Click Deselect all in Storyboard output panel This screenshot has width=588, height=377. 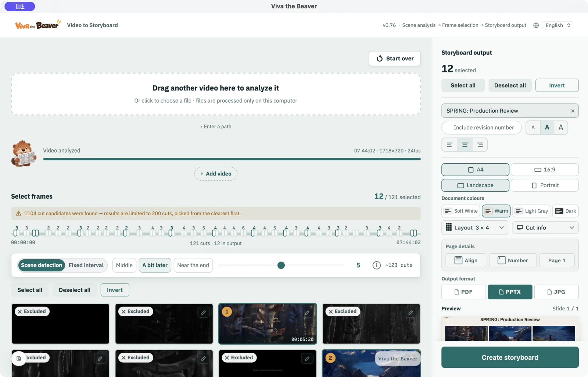pyautogui.click(x=510, y=85)
